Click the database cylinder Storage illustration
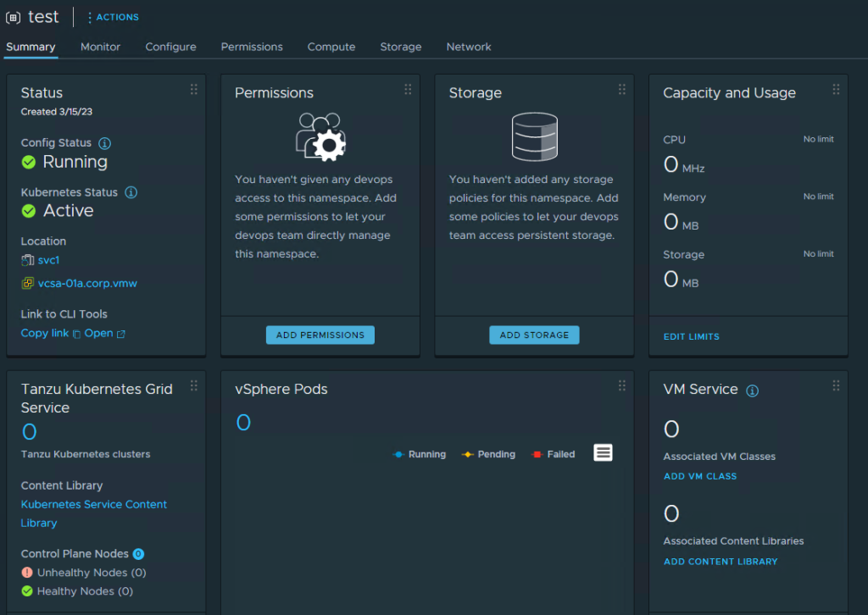The width and height of the screenshot is (868, 615). (x=535, y=136)
